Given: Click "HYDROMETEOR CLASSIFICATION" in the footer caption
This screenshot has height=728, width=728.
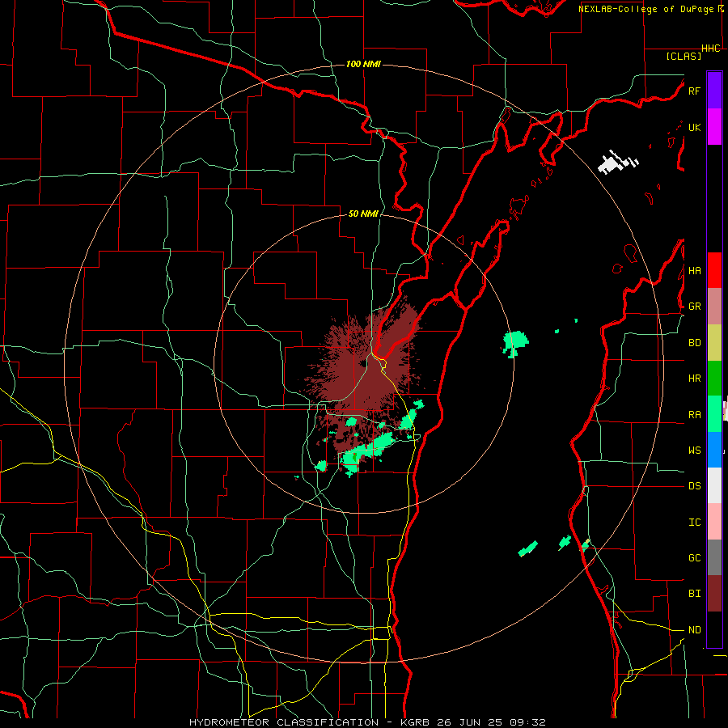Looking at the screenshot, I should point(284,722).
